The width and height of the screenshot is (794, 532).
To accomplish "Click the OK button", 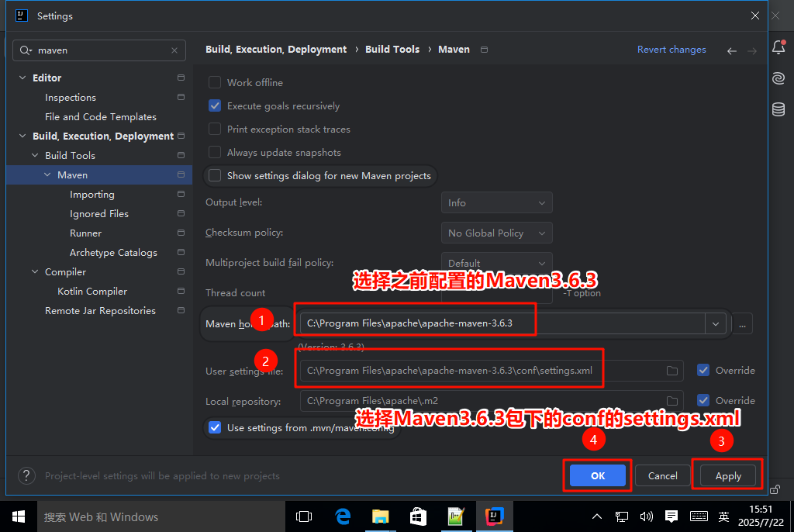I will (x=598, y=475).
